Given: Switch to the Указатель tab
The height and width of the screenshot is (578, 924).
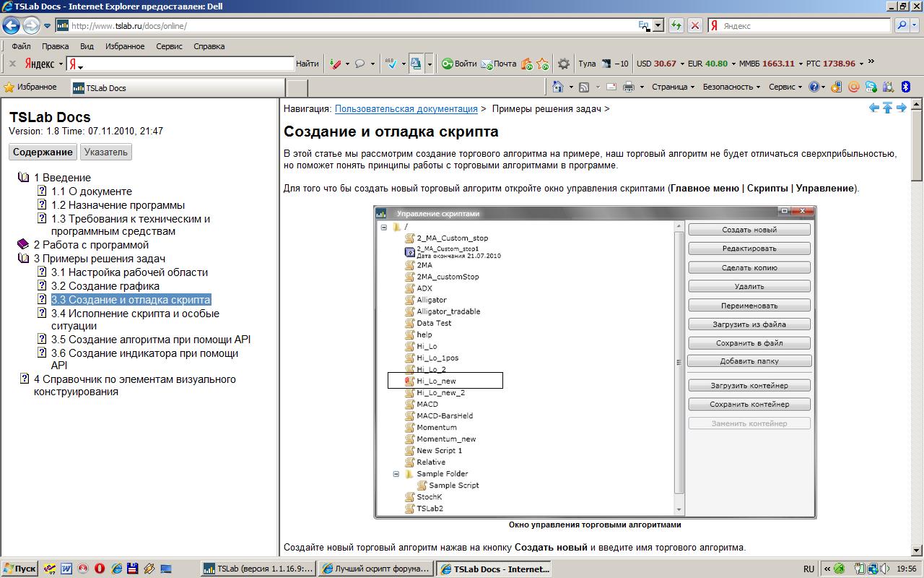Looking at the screenshot, I should click(106, 152).
